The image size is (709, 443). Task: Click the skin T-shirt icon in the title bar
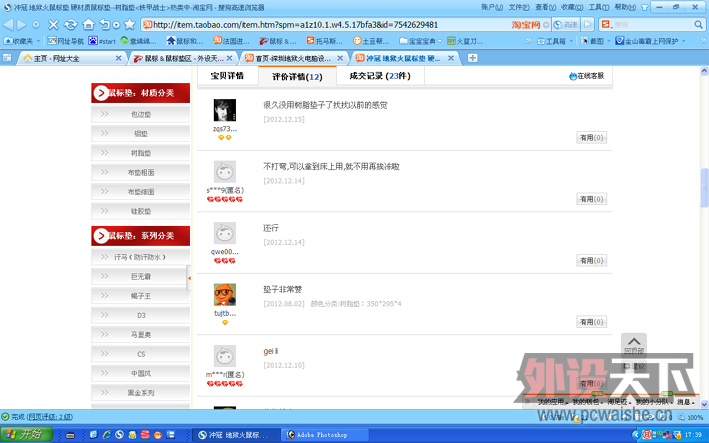[x=645, y=7]
